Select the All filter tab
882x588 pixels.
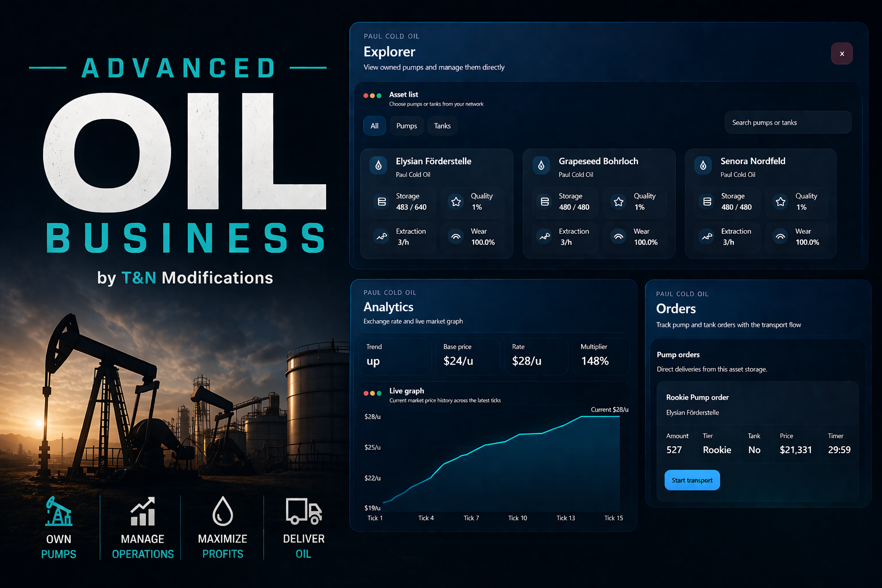click(x=374, y=126)
